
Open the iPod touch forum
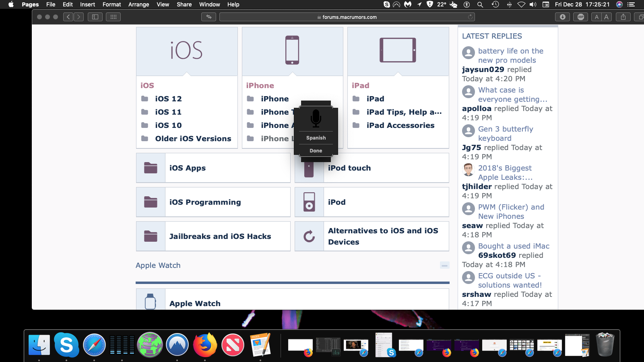pyautogui.click(x=349, y=168)
